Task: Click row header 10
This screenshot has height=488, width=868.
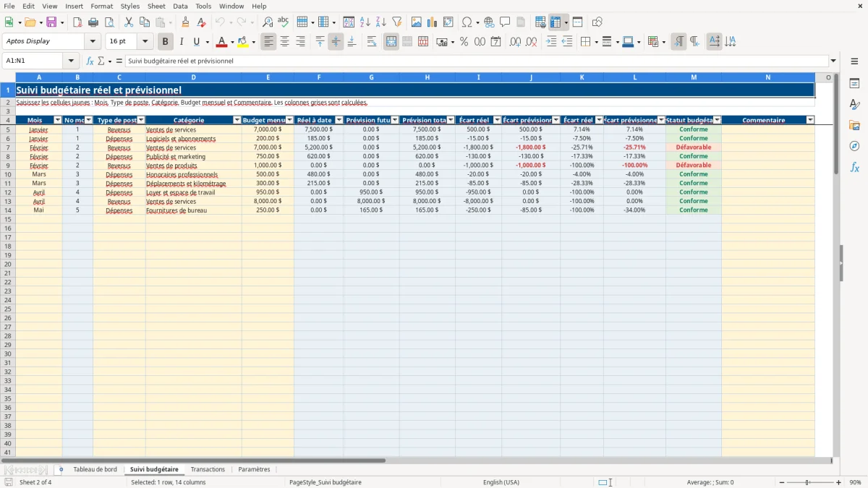Action: pyautogui.click(x=8, y=174)
